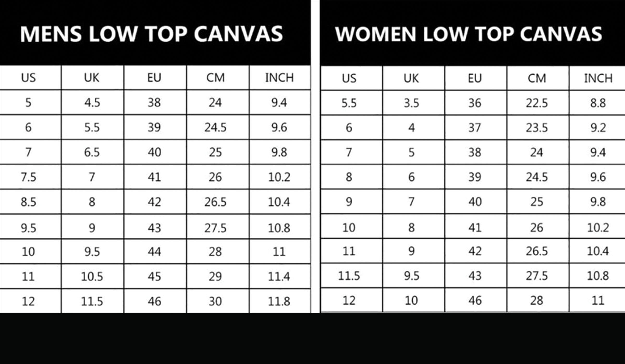Click men's UK size 11.5 cell
Viewport: 625px width, 364px height.
click(93, 301)
